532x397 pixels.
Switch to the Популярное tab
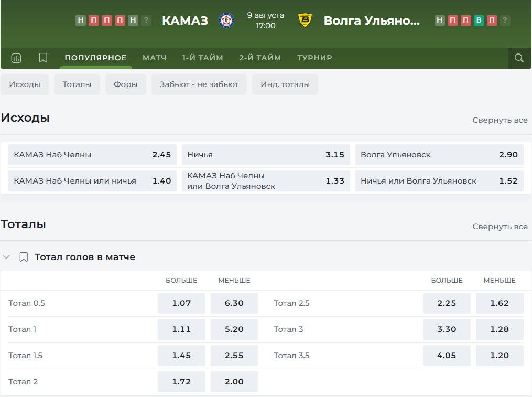point(96,58)
